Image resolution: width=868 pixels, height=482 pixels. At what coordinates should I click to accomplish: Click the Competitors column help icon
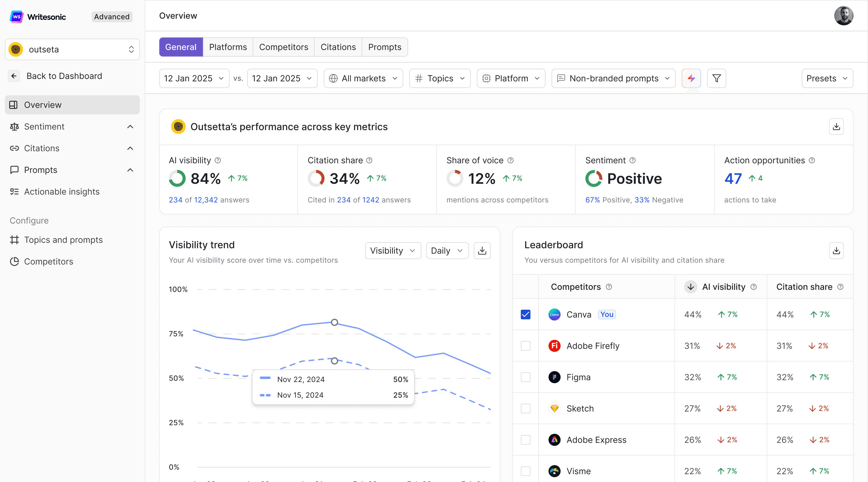pyautogui.click(x=609, y=287)
